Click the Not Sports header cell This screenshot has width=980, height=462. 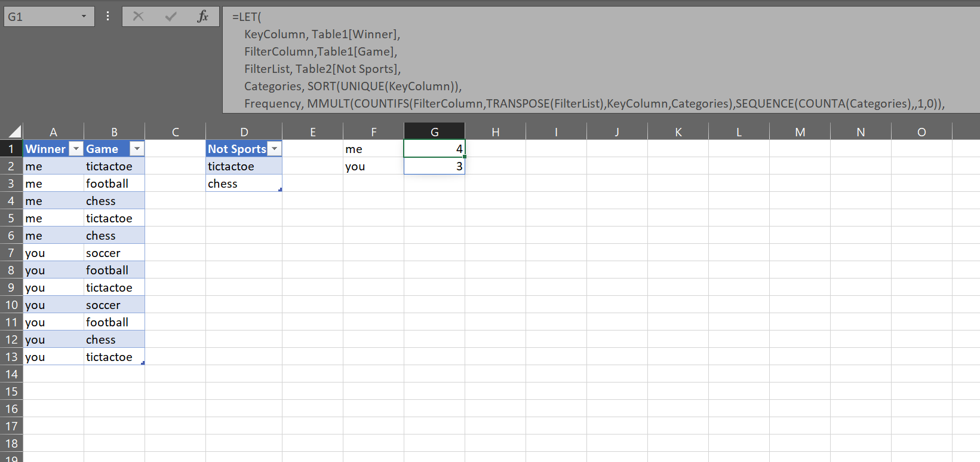point(236,149)
